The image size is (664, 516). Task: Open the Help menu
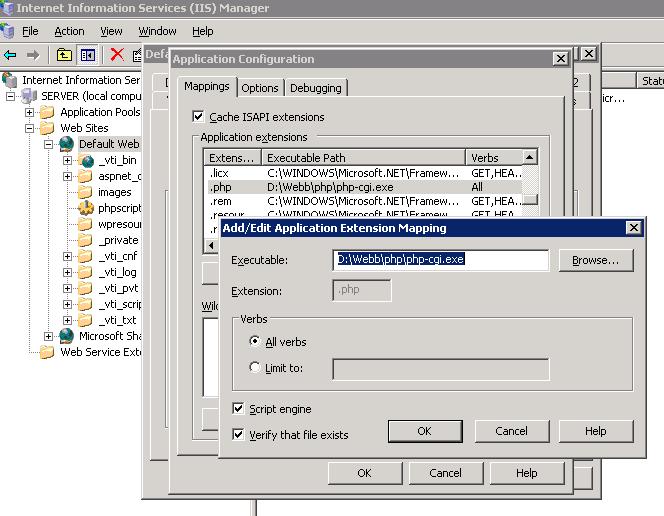point(202,31)
